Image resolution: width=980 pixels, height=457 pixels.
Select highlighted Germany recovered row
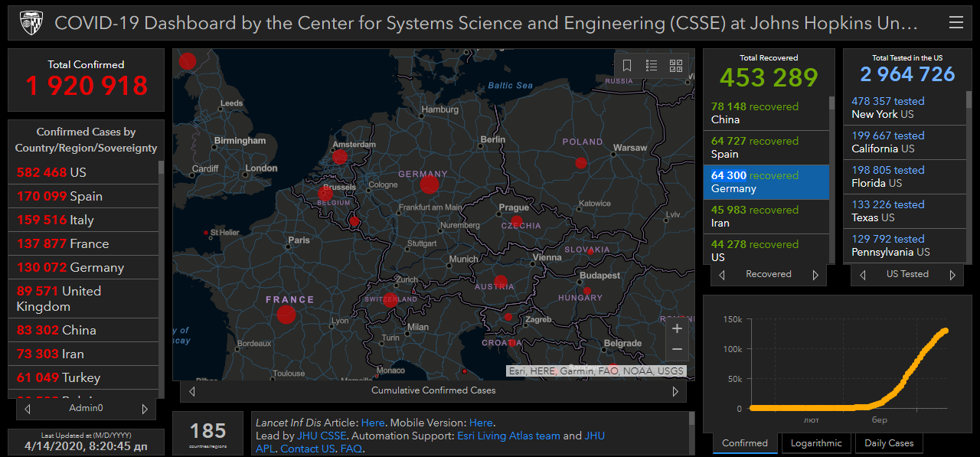tap(766, 181)
